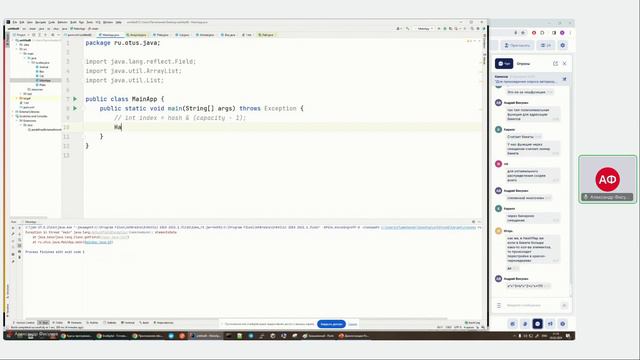Image resolution: width=640 pixels, height=360 pixels.
Task: Click the active chat icon in webinar bottom bar
Action: 538,324
